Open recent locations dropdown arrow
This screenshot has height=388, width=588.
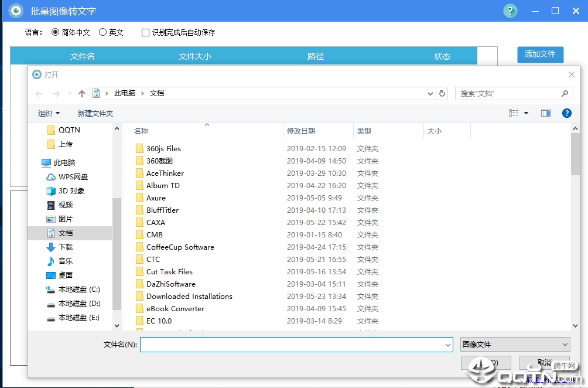point(70,94)
